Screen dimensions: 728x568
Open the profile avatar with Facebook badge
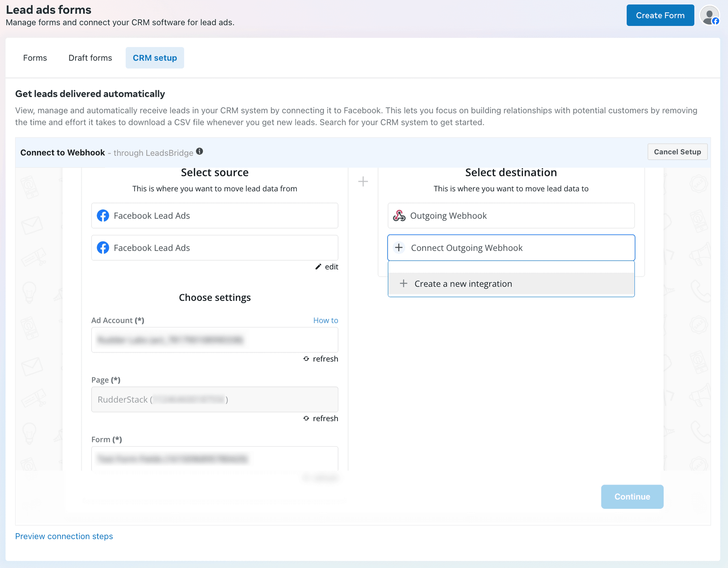tap(709, 15)
